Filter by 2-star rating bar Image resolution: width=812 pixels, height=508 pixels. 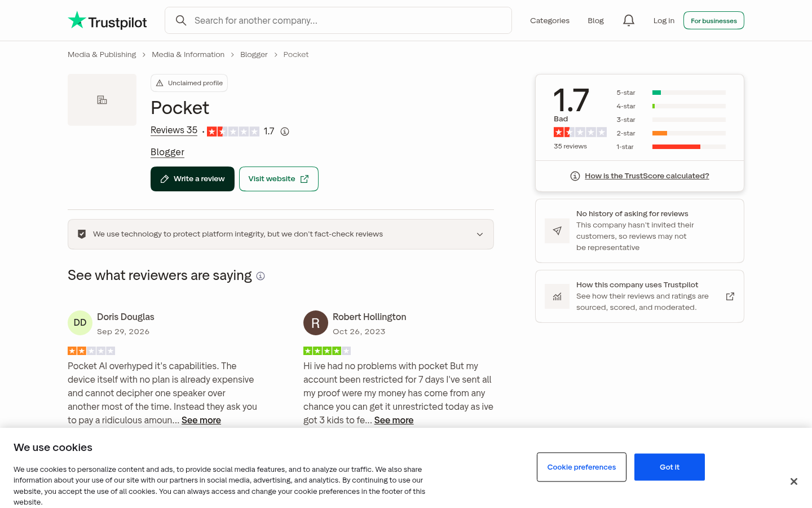(671, 133)
